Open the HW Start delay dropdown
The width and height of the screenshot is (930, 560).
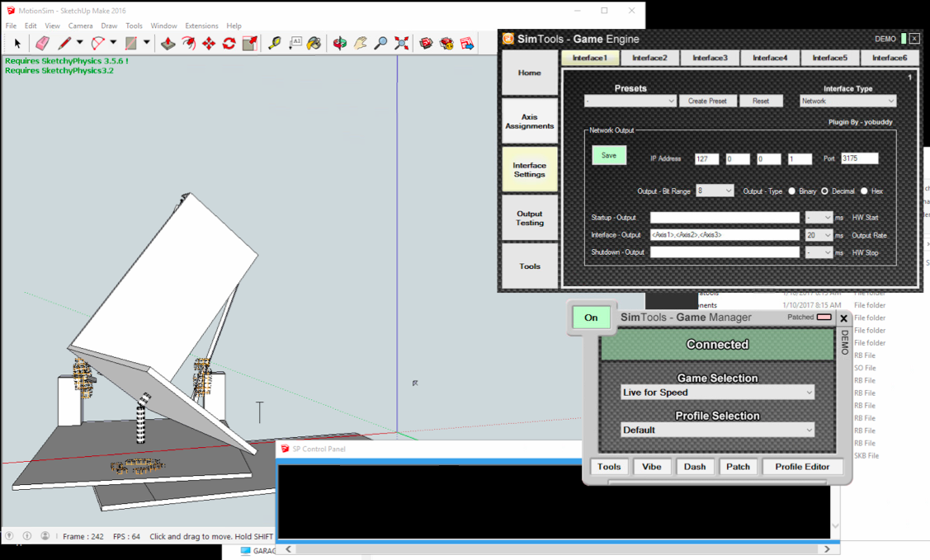pos(819,218)
